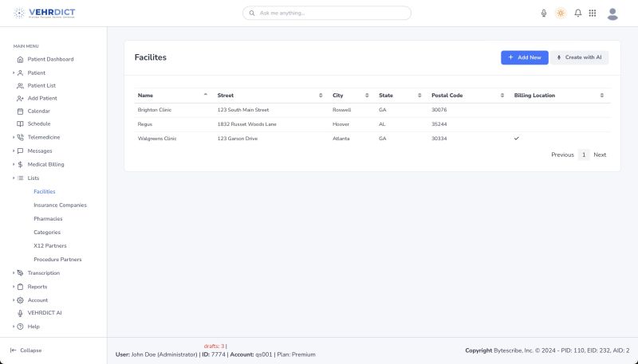Screen dimensions: 638x364
Task: Click the Calendar icon in sidebar
Action: click(20, 112)
